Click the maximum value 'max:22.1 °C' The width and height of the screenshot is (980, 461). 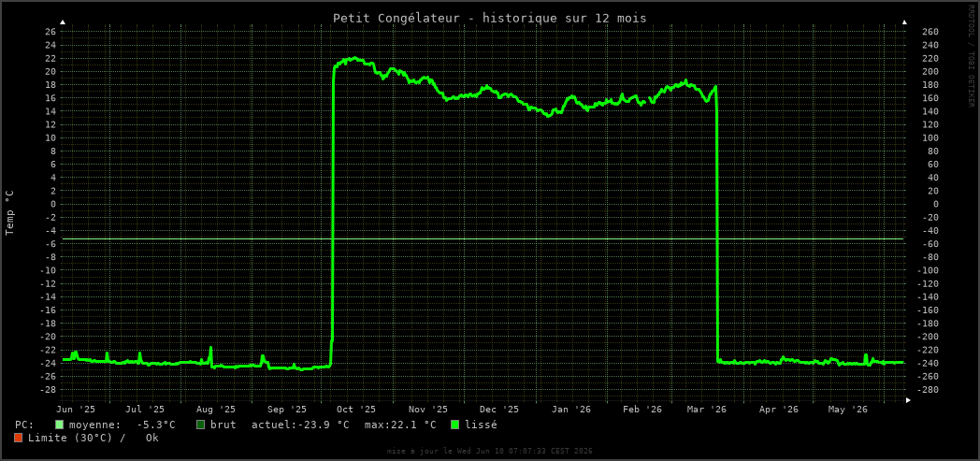(400, 425)
